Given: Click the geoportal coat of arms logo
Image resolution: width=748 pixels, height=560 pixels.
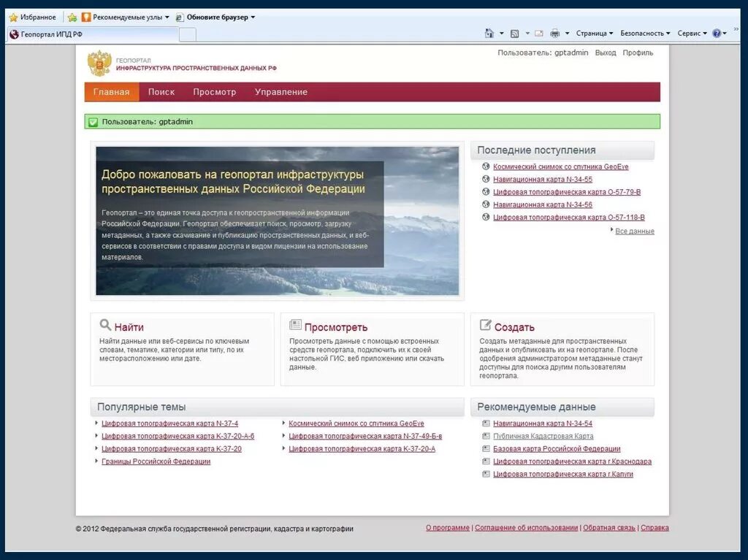Looking at the screenshot, I should [x=99, y=63].
